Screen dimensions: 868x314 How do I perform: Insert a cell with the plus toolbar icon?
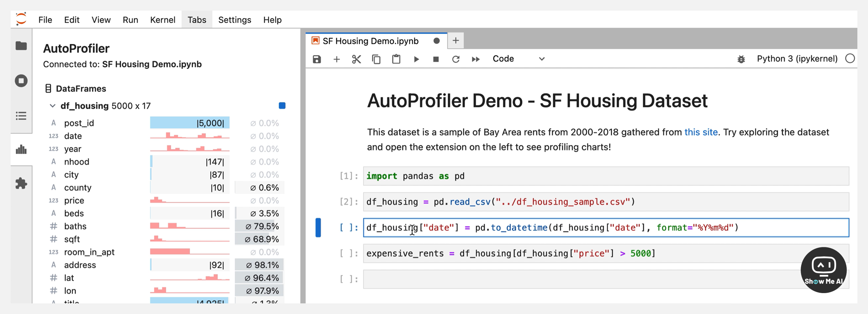[336, 59]
